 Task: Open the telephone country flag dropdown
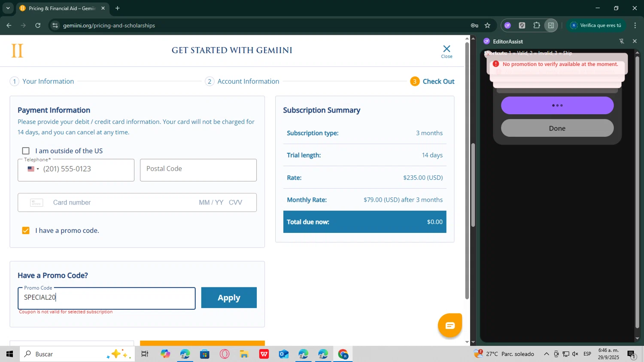[33, 169]
